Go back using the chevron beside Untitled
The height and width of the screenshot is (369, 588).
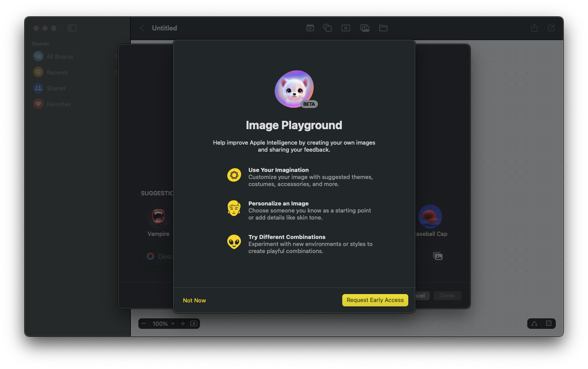tap(142, 28)
